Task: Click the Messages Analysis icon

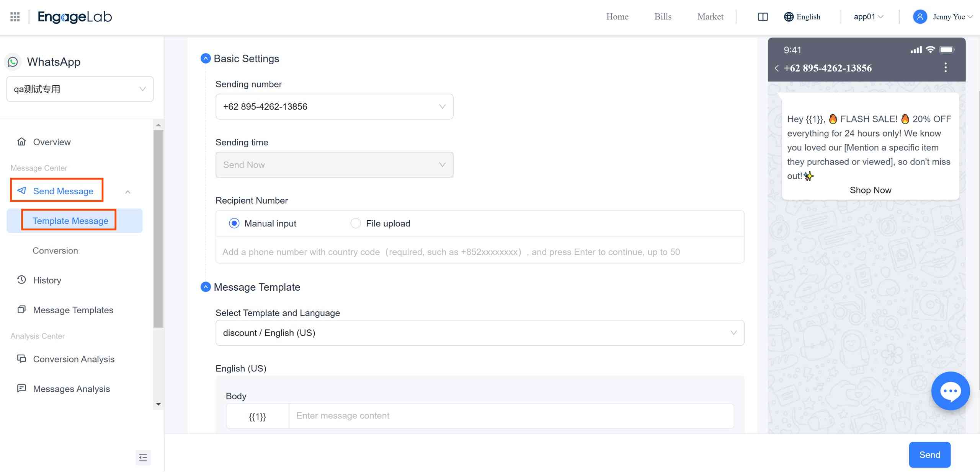Action: tap(22, 389)
